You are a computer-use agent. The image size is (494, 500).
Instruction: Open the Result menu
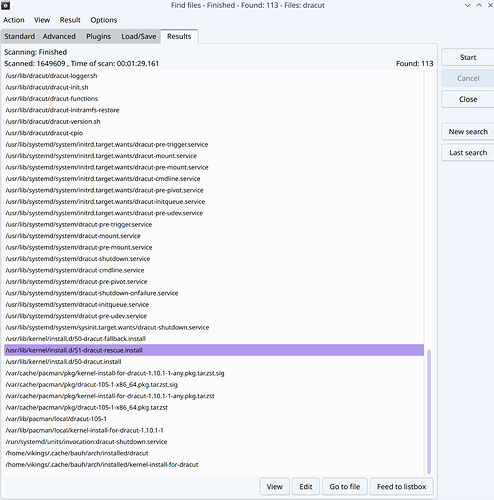tap(70, 20)
